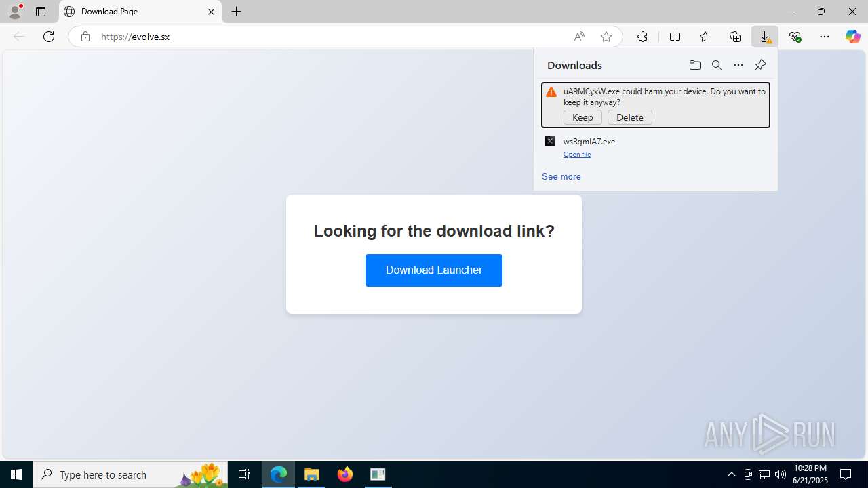This screenshot has width=868, height=488.
Task: Open the tab actions menu icon
Action: 41,12
